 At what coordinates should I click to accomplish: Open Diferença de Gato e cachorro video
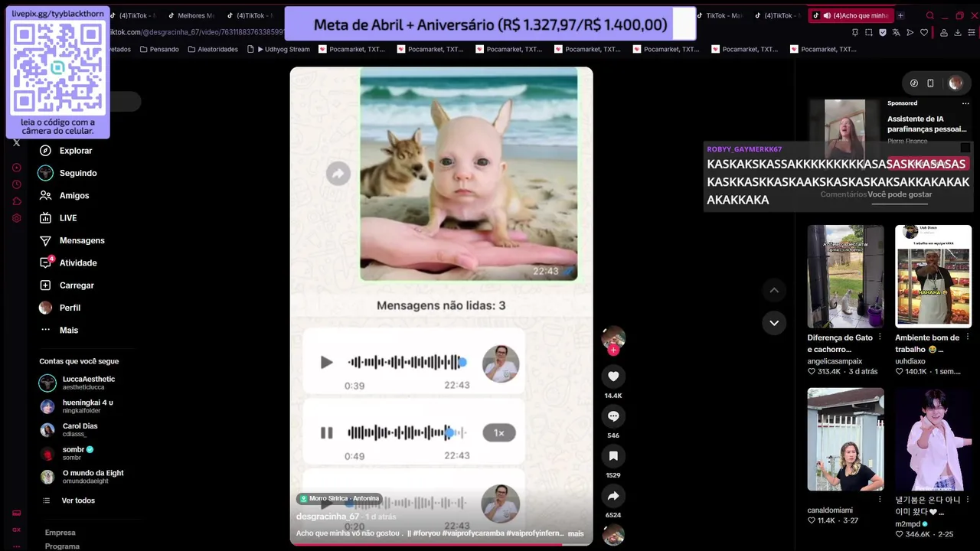coord(845,276)
